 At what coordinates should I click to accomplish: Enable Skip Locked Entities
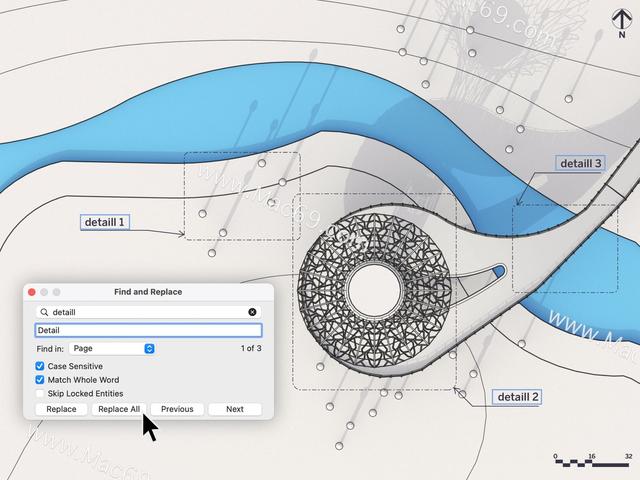tap(40, 393)
